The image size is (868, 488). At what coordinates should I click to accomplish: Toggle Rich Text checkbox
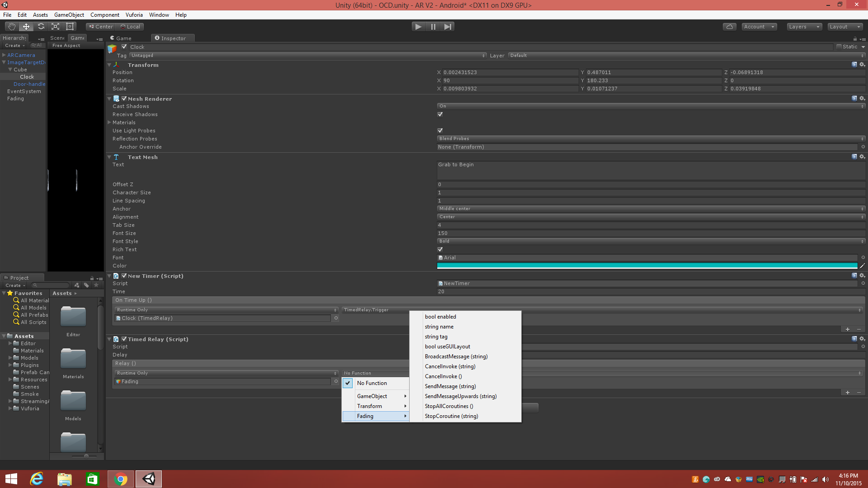point(440,249)
